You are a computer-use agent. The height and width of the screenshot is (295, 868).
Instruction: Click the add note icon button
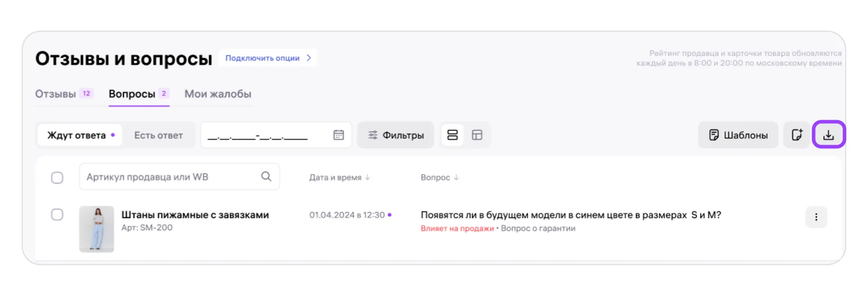tap(796, 135)
